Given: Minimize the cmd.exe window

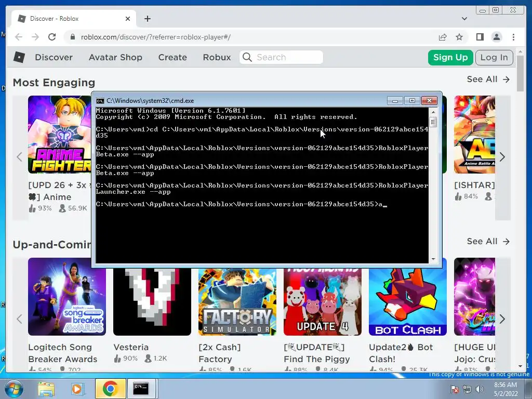Looking at the screenshot, I should point(395,101).
